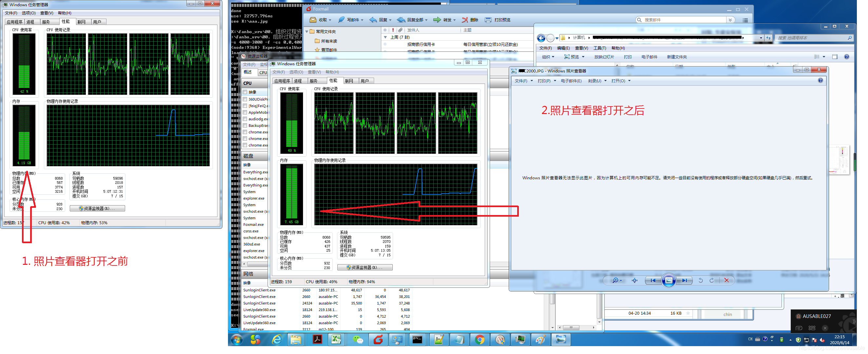Click the red delete X in photo viewer
The image size is (868, 354).
[726, 281]
